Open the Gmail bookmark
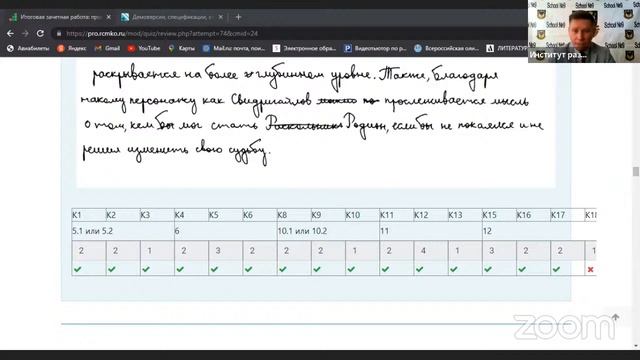 (x=107, y=48)
